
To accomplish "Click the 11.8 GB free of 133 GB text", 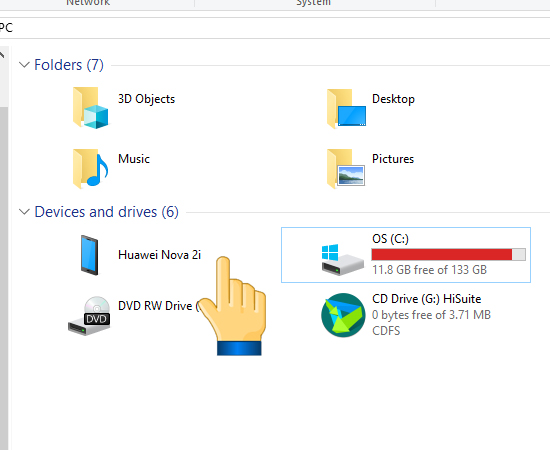I will [x=429, y=270].
